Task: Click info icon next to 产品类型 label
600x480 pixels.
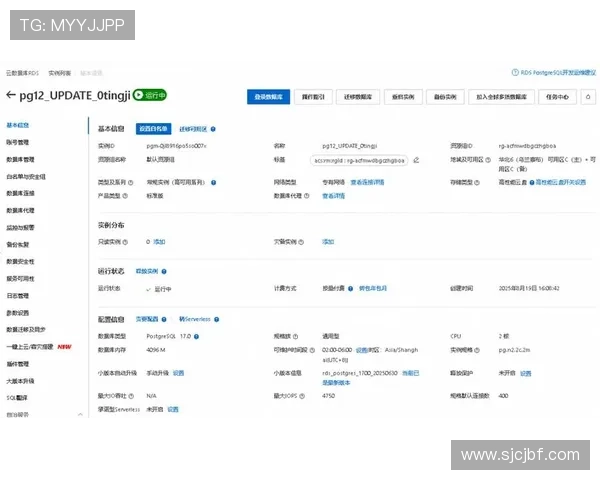Action: (x=125, y=196)
